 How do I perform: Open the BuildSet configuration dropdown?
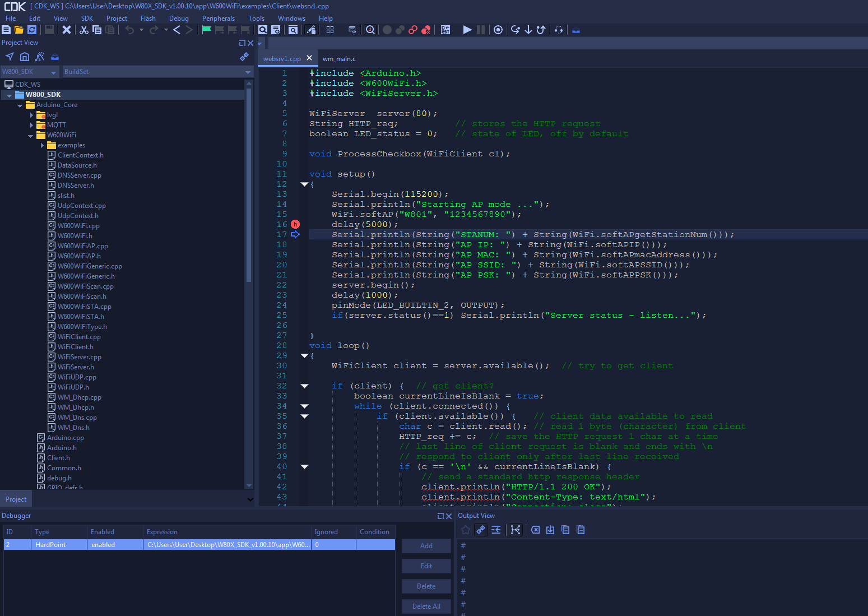click(x=248, y=72)
